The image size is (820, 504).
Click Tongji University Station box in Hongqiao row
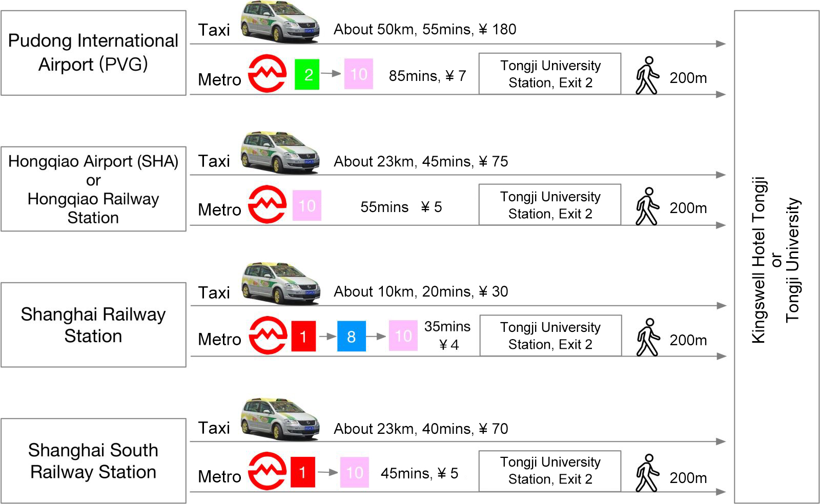(x=550, y=205)
